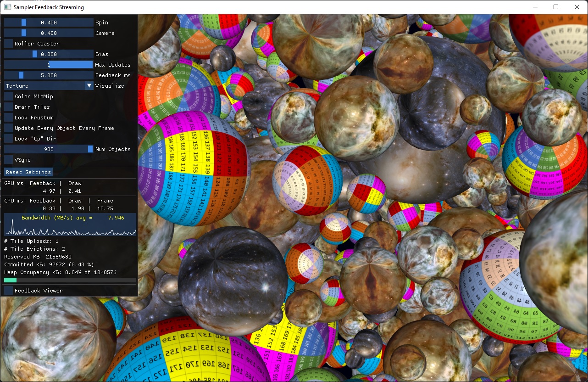Click the "GPU ms: Feedback | Draw" header
The width and height of the screenshot is (588, 382).
click(43, 183)
